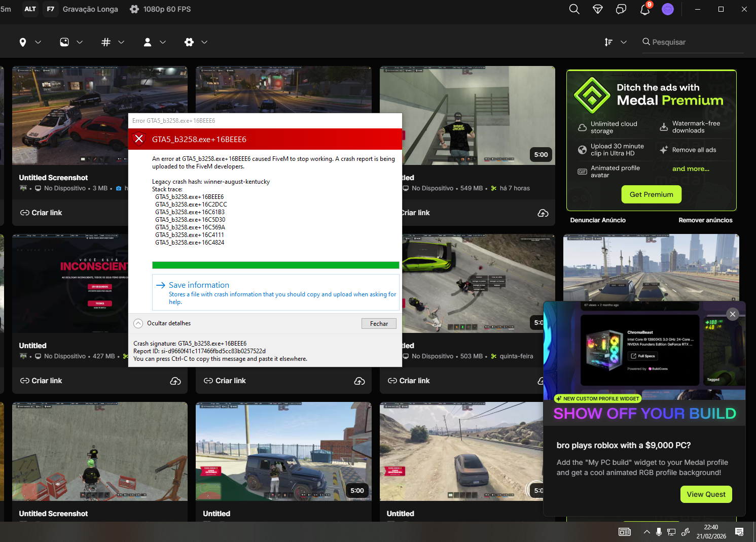Image resolution: width=756 pixels, height=542 pixels.
Task: Open the hashtag tag filter
Action: (106, 42)
